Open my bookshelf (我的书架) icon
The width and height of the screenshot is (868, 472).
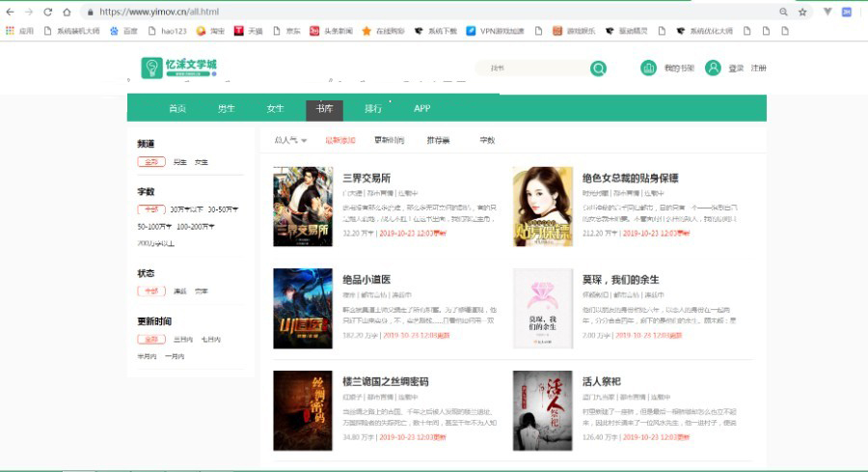pos(649,69)
